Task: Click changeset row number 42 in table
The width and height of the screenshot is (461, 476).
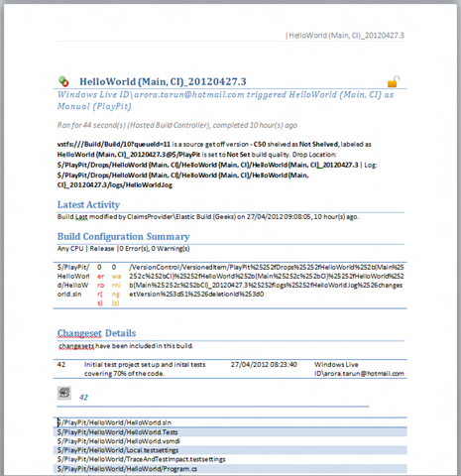Action: pos(61,365)
